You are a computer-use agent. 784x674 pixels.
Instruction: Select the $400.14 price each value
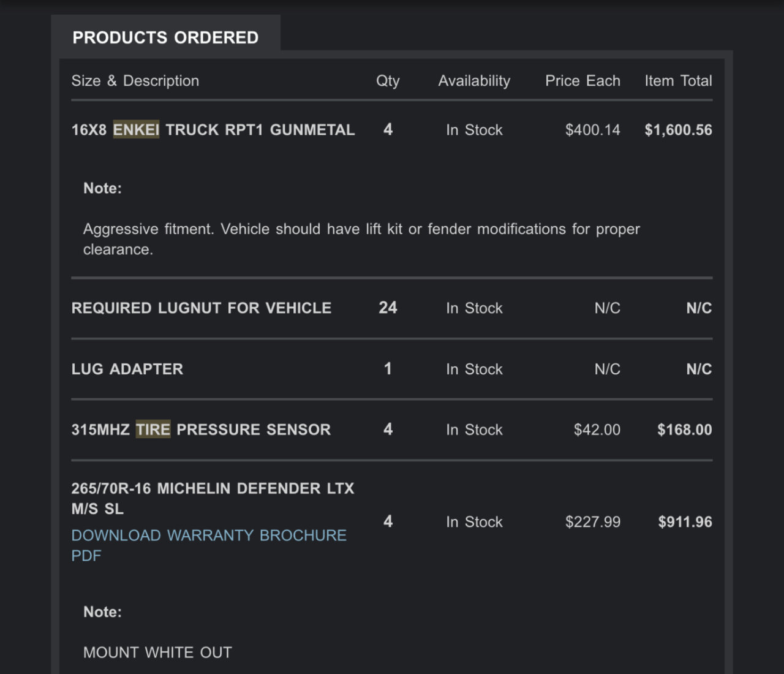coord(592,130)
